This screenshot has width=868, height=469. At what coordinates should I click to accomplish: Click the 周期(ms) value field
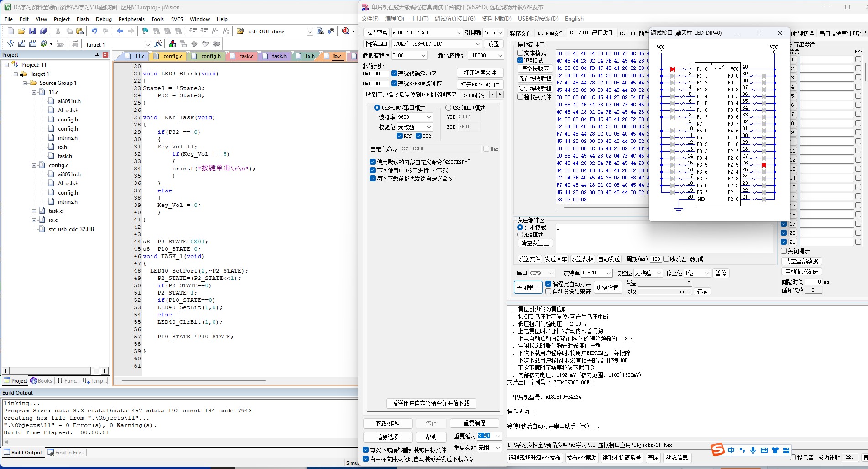coord(656,259)
